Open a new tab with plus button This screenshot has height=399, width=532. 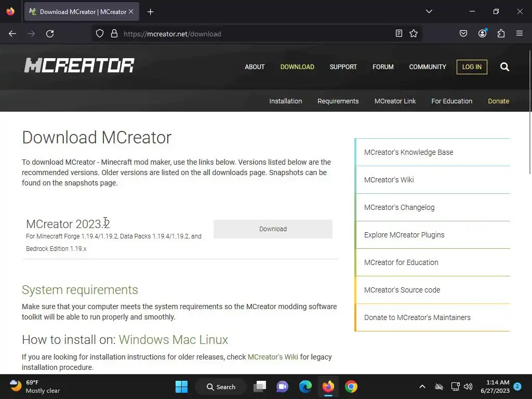pyautogui.click(x=150, y=12)
